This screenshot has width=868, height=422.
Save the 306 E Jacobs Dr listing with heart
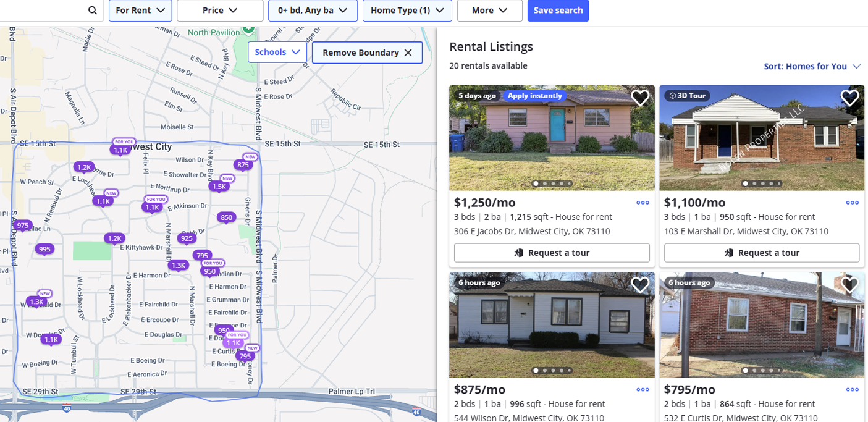(x=640, y=98)
